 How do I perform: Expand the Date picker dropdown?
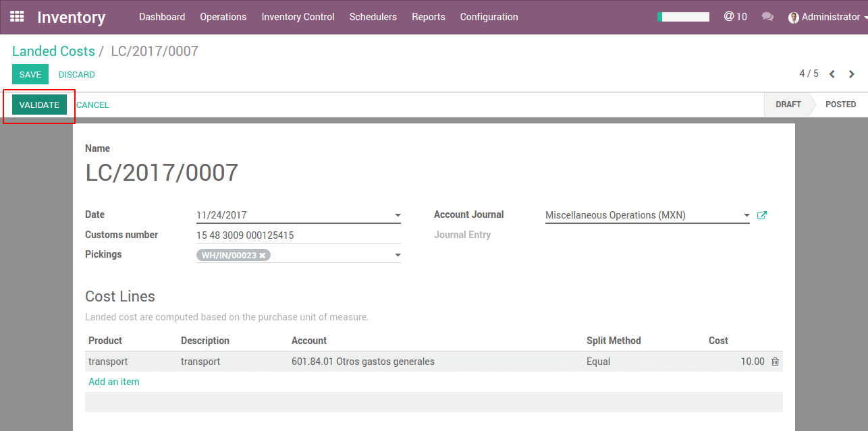coord(398,216)
